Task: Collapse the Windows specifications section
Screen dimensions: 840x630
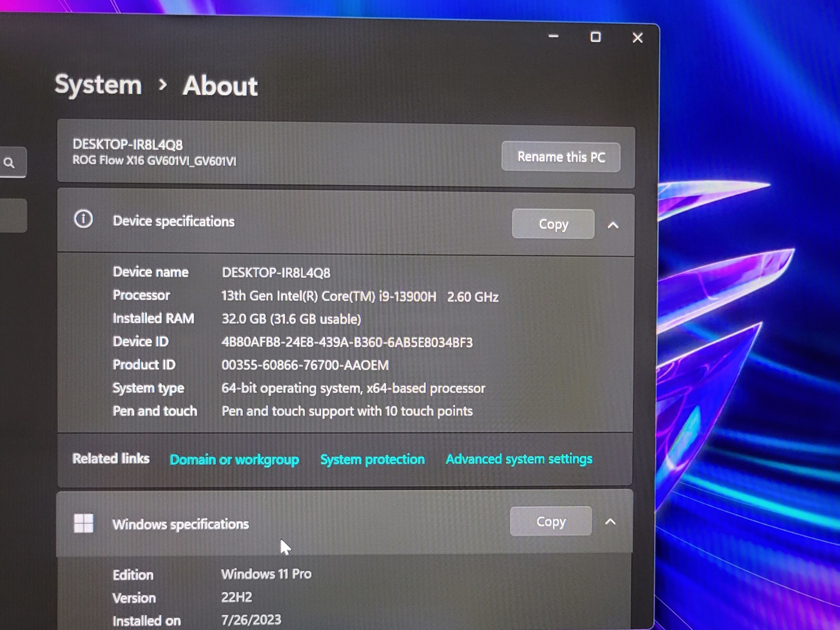Action: (x=610, y=521)
